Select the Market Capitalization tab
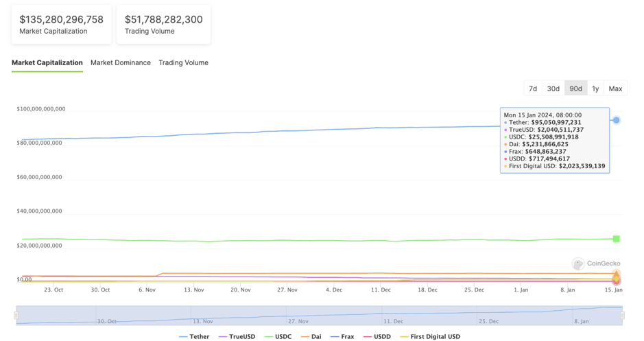The image size is (644, 341). [x=47, y=62]
